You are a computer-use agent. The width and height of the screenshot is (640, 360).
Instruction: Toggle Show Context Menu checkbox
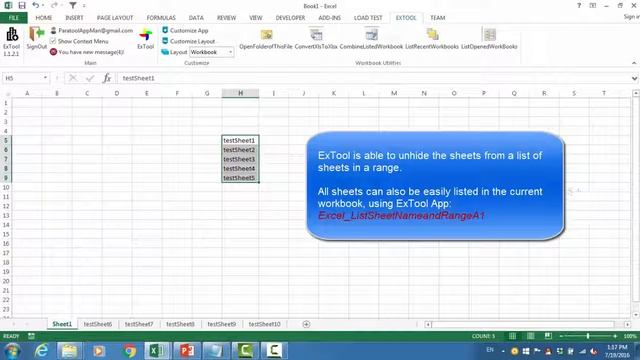tap(53, 41)
